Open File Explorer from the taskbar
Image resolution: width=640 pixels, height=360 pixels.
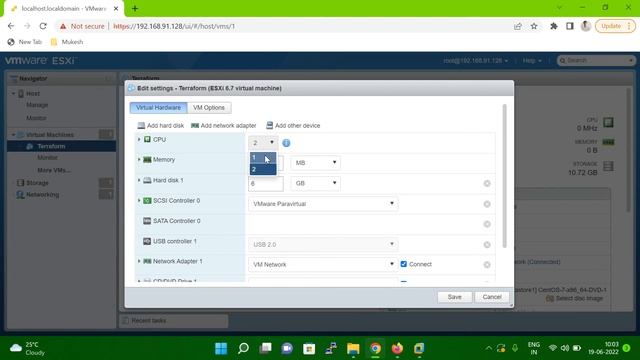tap(353, 349)
